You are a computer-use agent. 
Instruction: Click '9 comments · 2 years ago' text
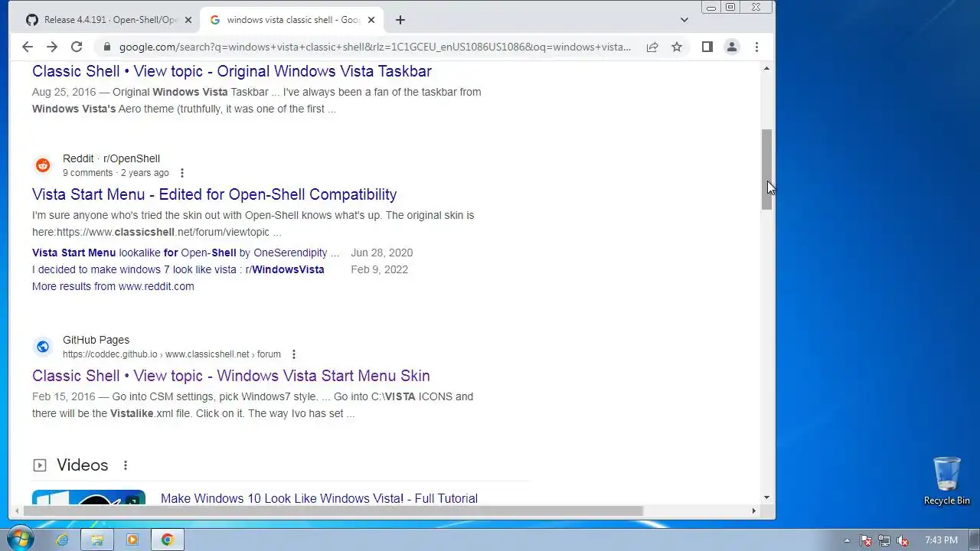click(x=116, y=173)
